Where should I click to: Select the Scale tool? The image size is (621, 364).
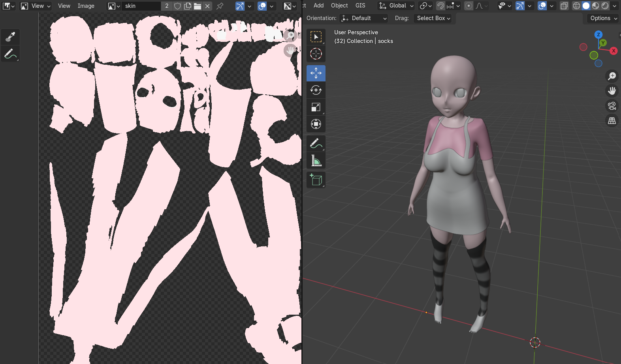pyautogui.click(x=316, y=107)
